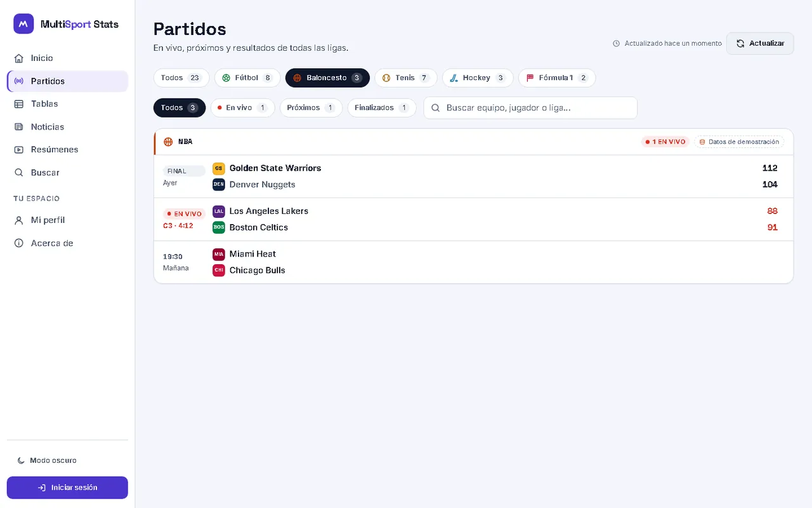The height and width of the screenshot is (508, 812).
Task: Click the Datos de demostración chip
Action: 739,142
